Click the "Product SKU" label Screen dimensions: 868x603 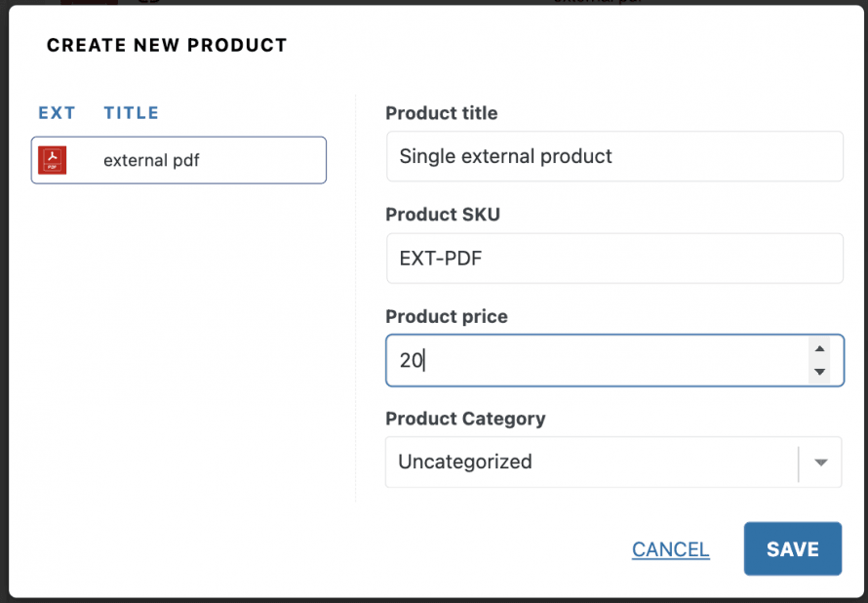443,215
